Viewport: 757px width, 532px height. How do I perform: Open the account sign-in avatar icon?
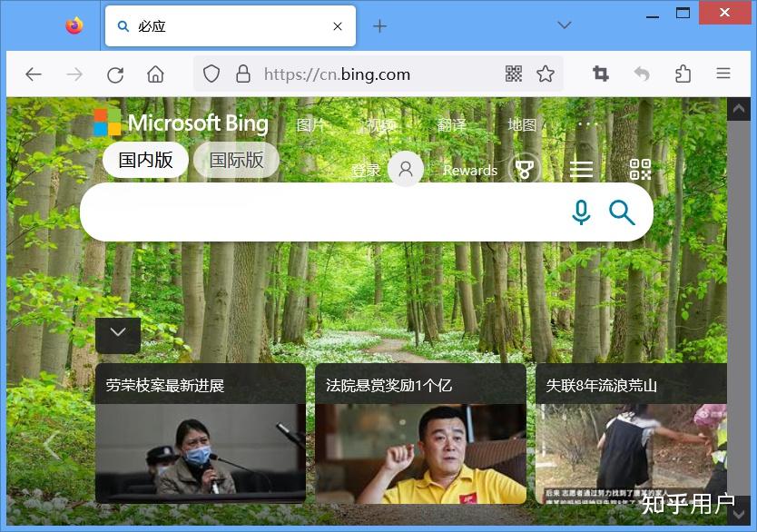coord(406,168)
